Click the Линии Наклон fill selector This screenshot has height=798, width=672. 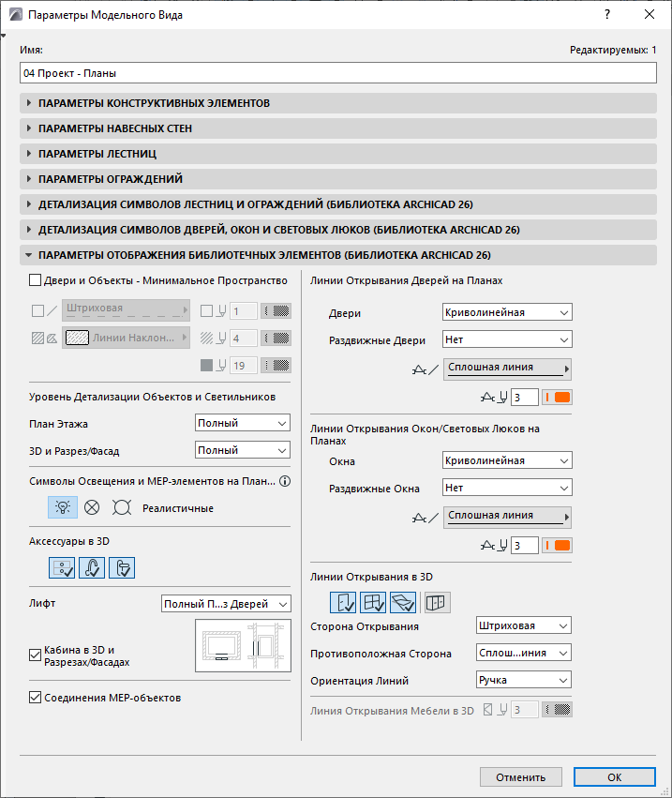click(x=127, y=338)
